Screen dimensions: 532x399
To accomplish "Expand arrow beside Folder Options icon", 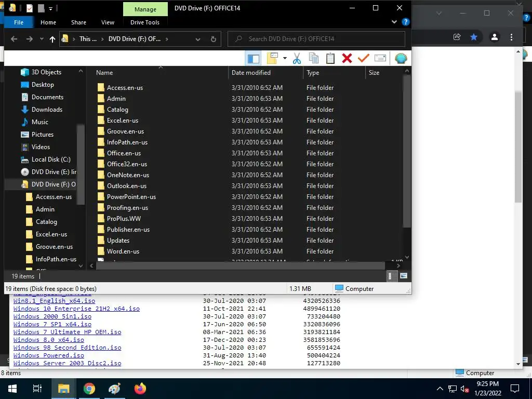I will [285, 58].
